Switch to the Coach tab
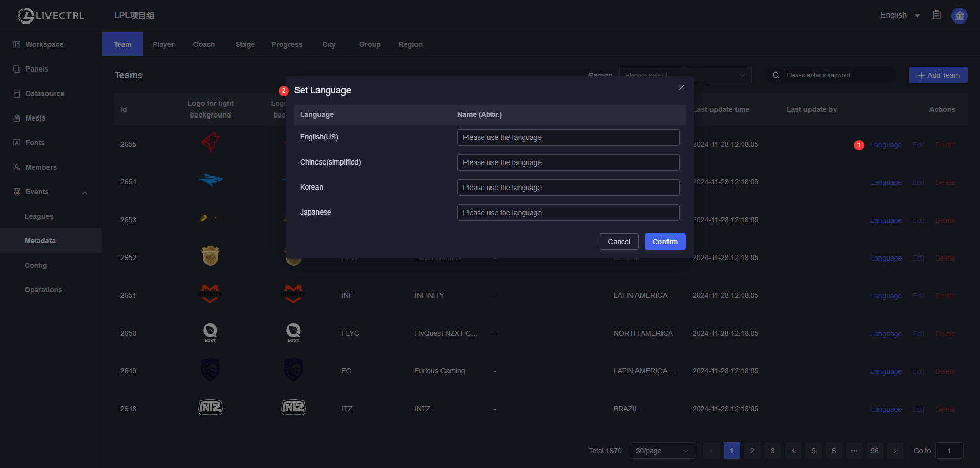Screen dimensions: 980x468 tap(204, 44)
